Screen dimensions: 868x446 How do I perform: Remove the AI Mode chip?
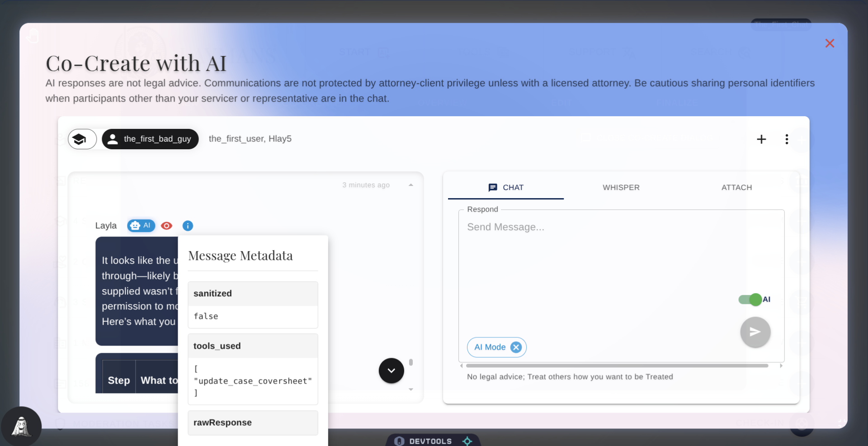pos(516,347)
